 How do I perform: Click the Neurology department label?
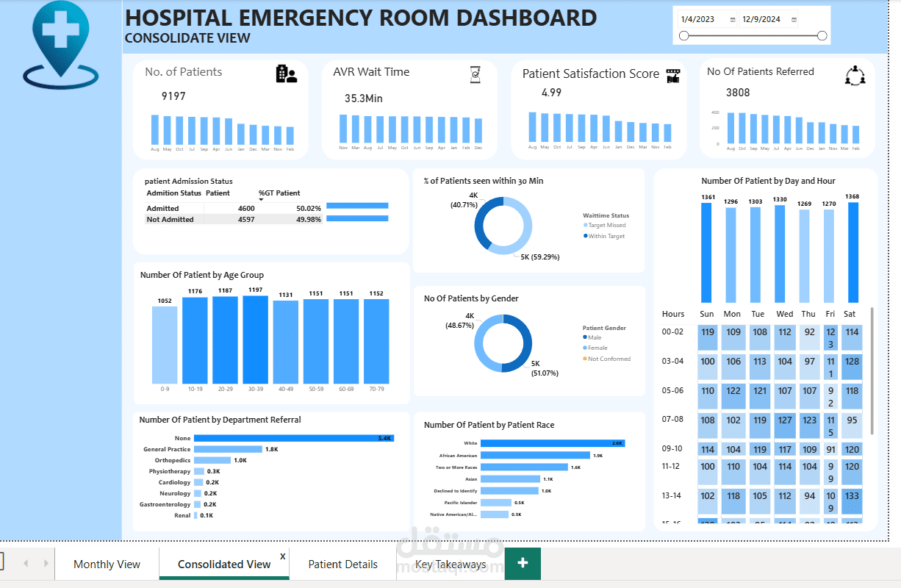[x=175, y=493]
